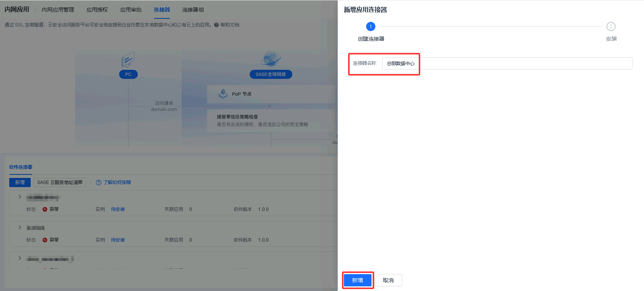This screenshot has height=291, width=644.
Task: Click the SASE全球网络 label pill
Action: coord(271,74)
